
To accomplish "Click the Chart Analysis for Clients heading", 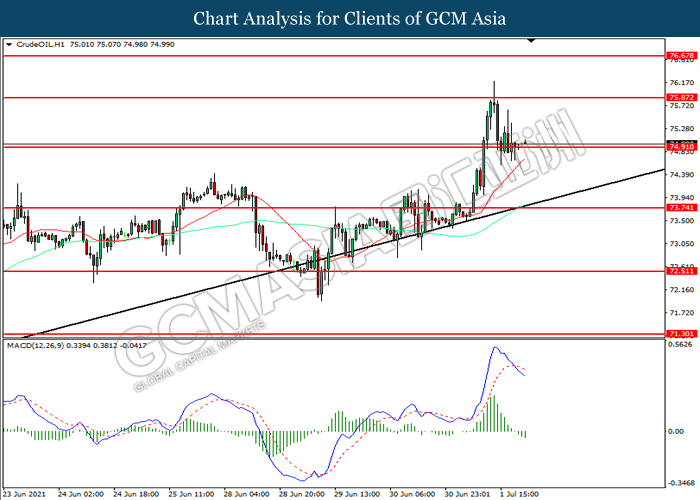I will (350, 19).
